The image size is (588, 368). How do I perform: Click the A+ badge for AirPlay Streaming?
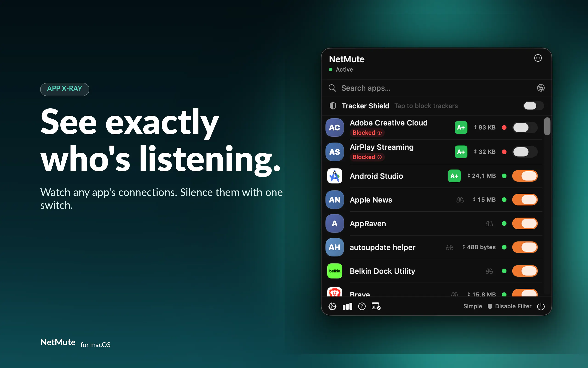coord(461,152)
